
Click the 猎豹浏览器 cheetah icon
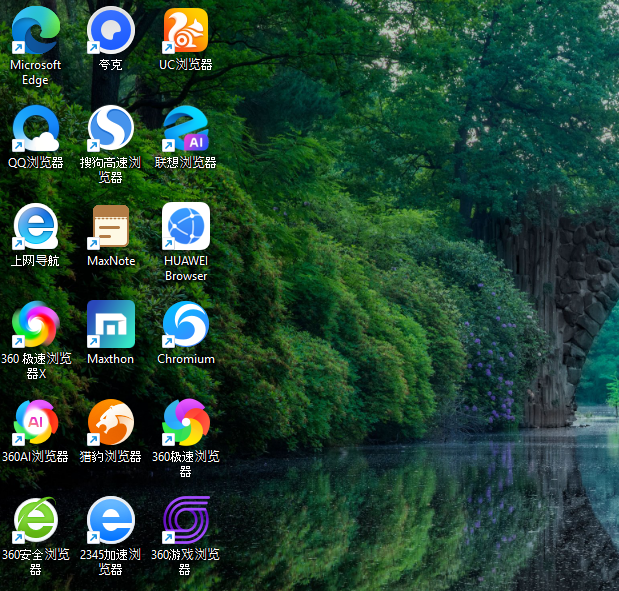click(111, 422)
